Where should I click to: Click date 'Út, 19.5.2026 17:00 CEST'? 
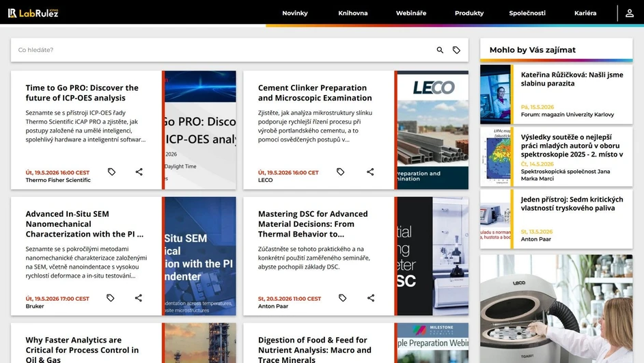(57, 299)
